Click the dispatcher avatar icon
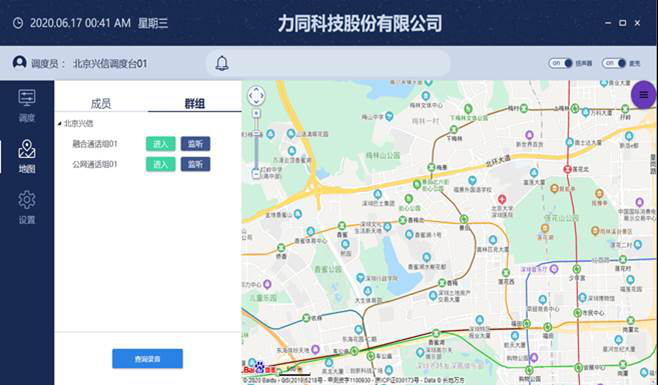The image size is (658, 385). click(x=19, y=63)
